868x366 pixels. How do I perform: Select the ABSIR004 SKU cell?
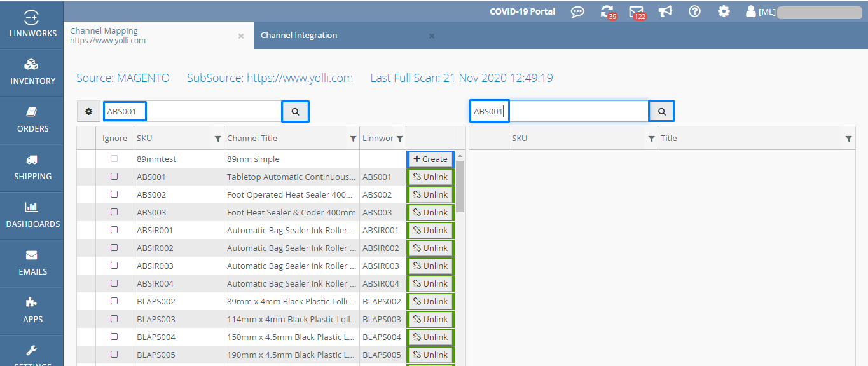[178, 283]
